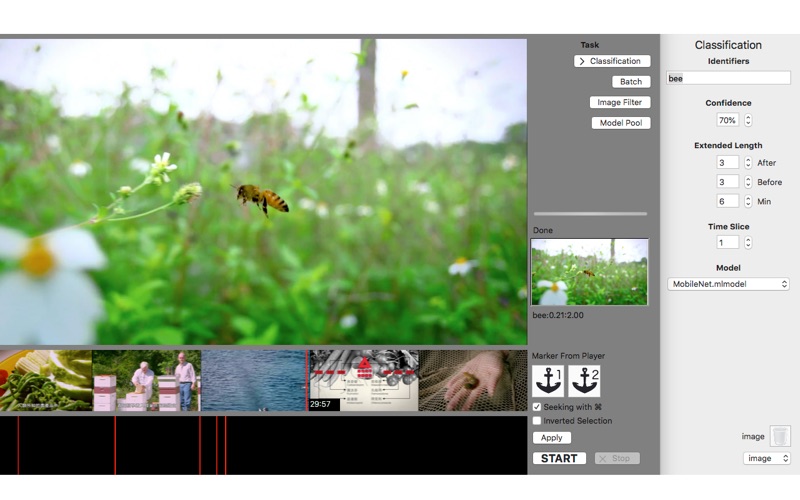Image resolution: width=800 pixels, height=500 pixels.
Task: Click the Time Slice stepper arrows
Action: click(x=748, y=242)
